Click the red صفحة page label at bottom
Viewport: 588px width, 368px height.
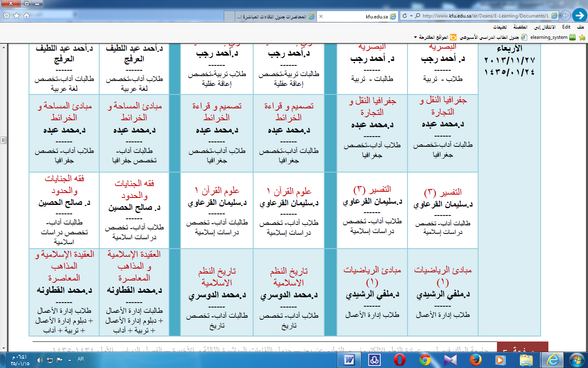523,347
